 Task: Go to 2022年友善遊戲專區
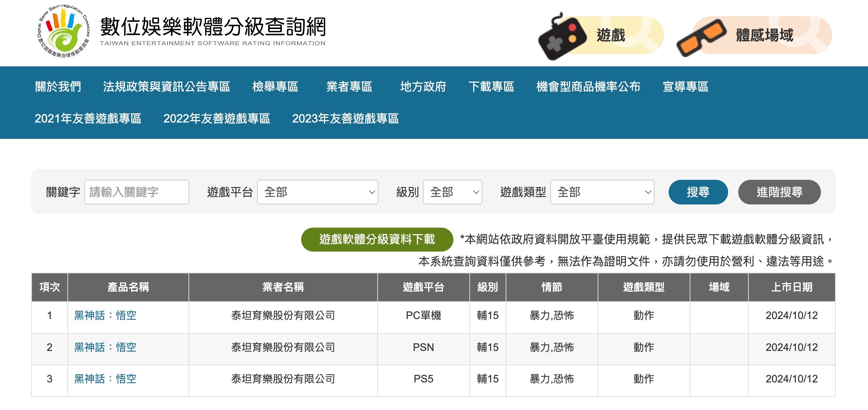[217, 119]
